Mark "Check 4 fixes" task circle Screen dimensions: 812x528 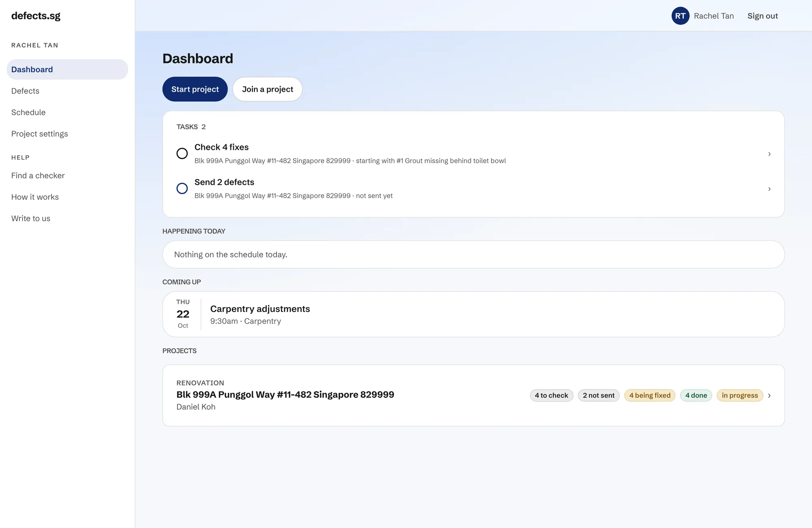click(x=182, y=154)
